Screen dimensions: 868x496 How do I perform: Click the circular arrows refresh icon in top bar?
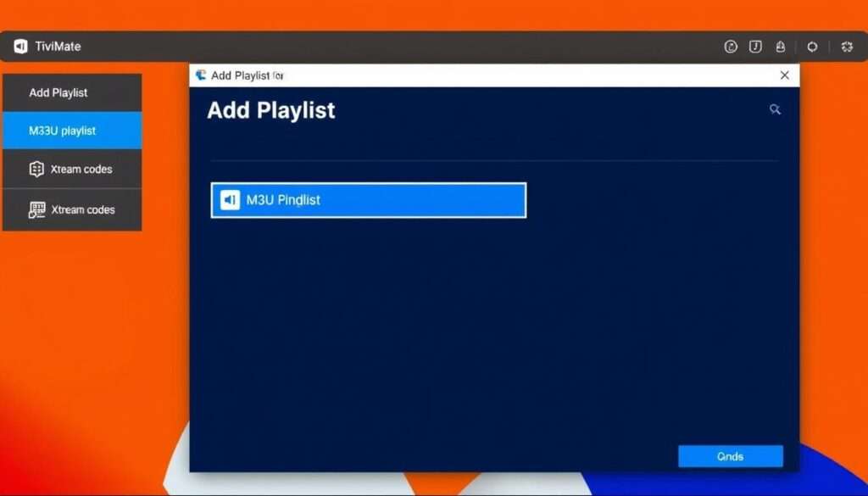(x=811, y=47)
